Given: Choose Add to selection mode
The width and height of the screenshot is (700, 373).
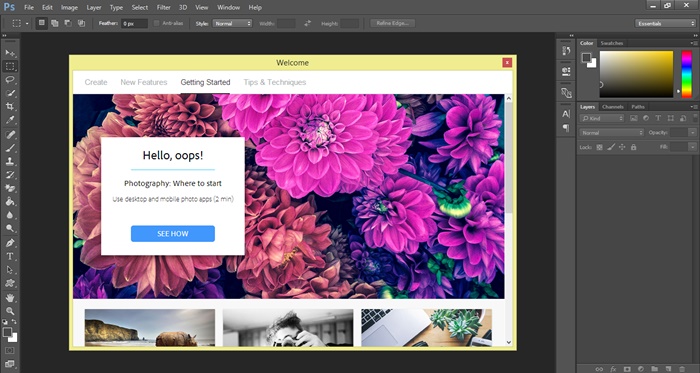Looking at the screenshot, I should 55,23.
